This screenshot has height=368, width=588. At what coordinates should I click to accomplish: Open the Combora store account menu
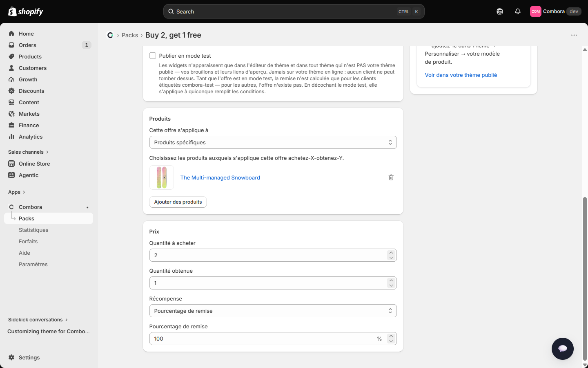[555, 11]
